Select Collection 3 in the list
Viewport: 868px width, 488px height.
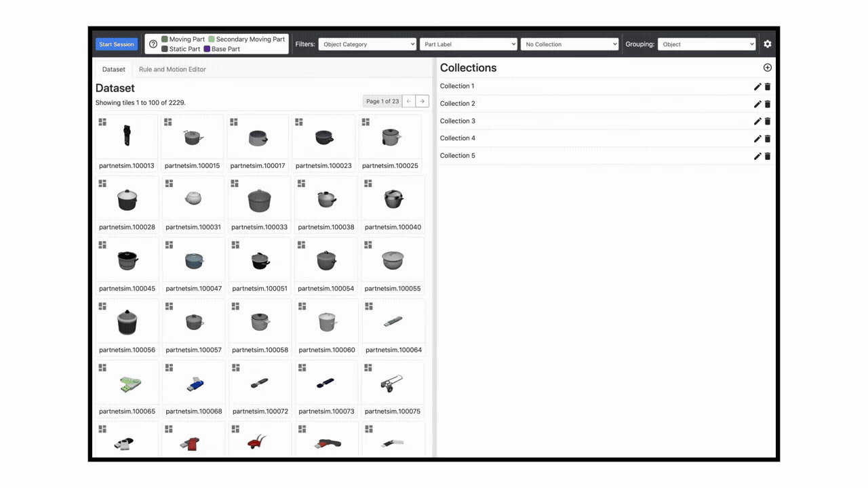(x=458, y=121)
